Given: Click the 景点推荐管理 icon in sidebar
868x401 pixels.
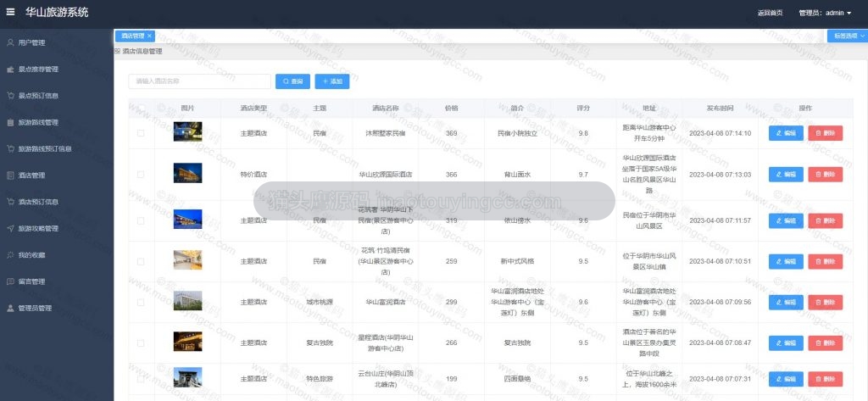Looking at the screenshot, I should [10, 70].
